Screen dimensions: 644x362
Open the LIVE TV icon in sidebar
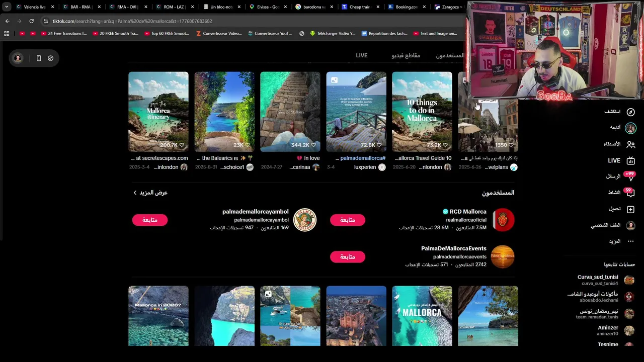point(630,160)
